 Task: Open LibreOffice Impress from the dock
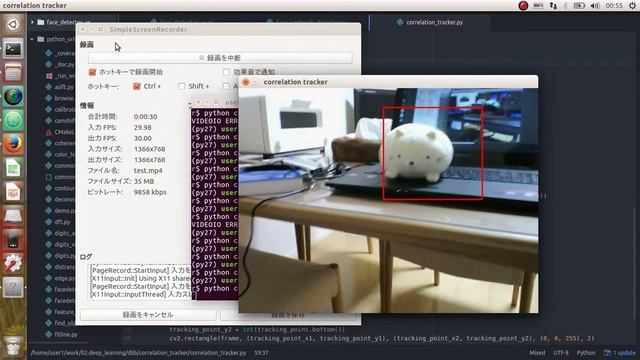pyautogui.click(x=13, y=192)
